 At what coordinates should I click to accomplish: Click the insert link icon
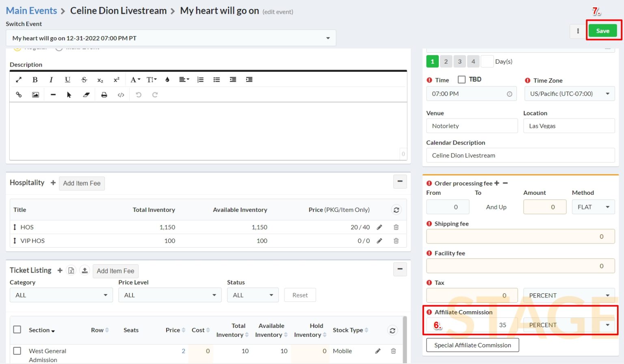pyautogui.click(x=19, y=95)
